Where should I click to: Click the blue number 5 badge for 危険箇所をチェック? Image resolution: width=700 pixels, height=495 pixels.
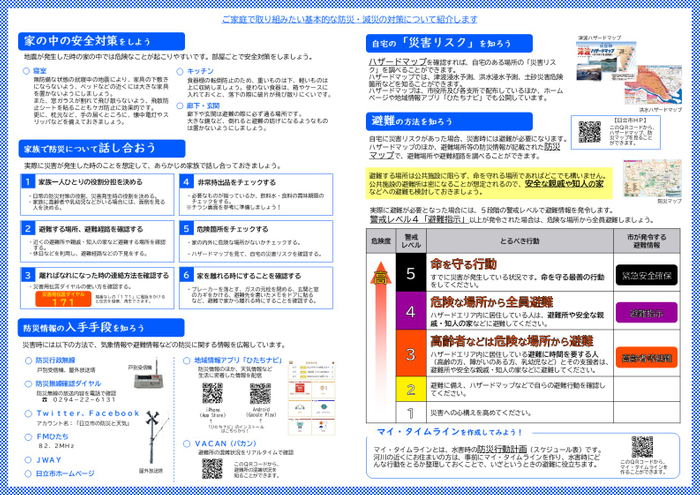point(187,229)
